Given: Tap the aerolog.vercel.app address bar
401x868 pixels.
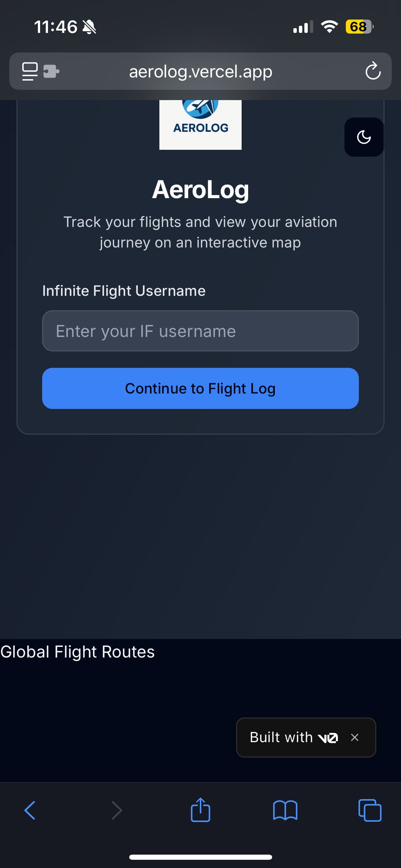Looking at the screenshot, I should point(200,72).
